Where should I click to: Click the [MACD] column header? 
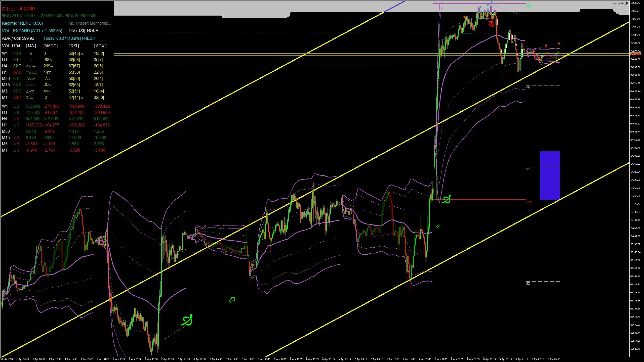50,46
